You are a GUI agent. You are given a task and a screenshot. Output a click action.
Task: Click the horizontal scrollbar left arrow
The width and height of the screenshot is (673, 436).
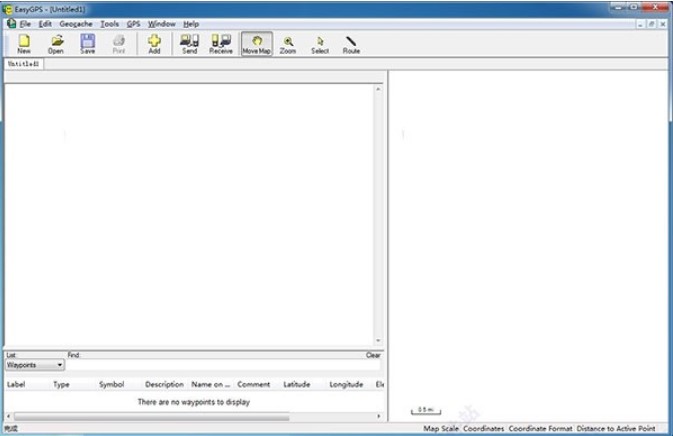[9, 417]
